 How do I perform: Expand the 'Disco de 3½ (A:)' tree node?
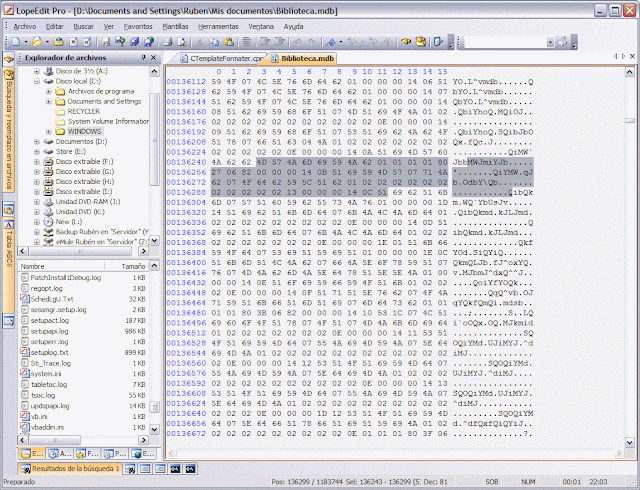click(37, 71)
